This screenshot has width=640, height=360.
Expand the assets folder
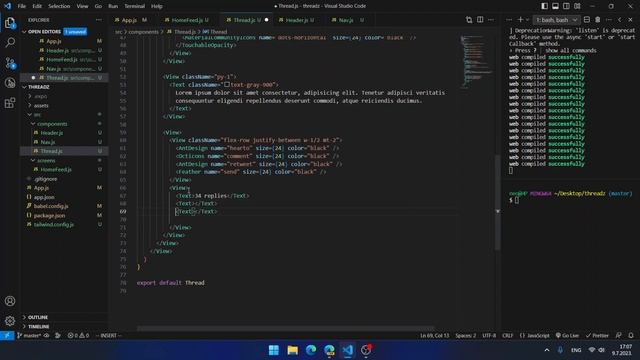point(30,105)
